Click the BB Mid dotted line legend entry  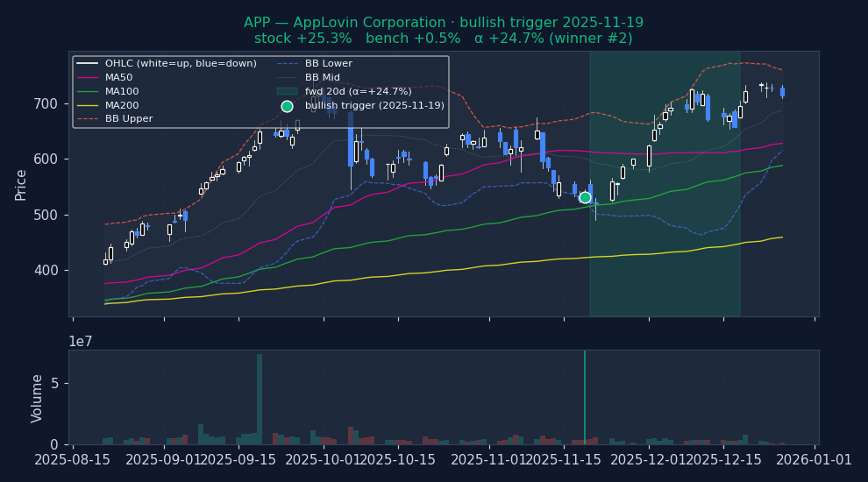point(322,77)
